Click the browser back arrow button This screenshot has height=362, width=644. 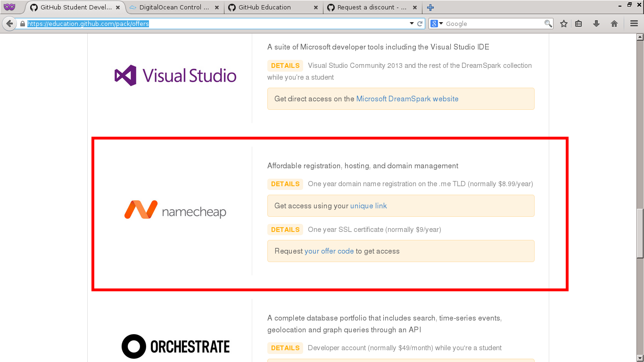pyautogui.click(x=9, y=24)
